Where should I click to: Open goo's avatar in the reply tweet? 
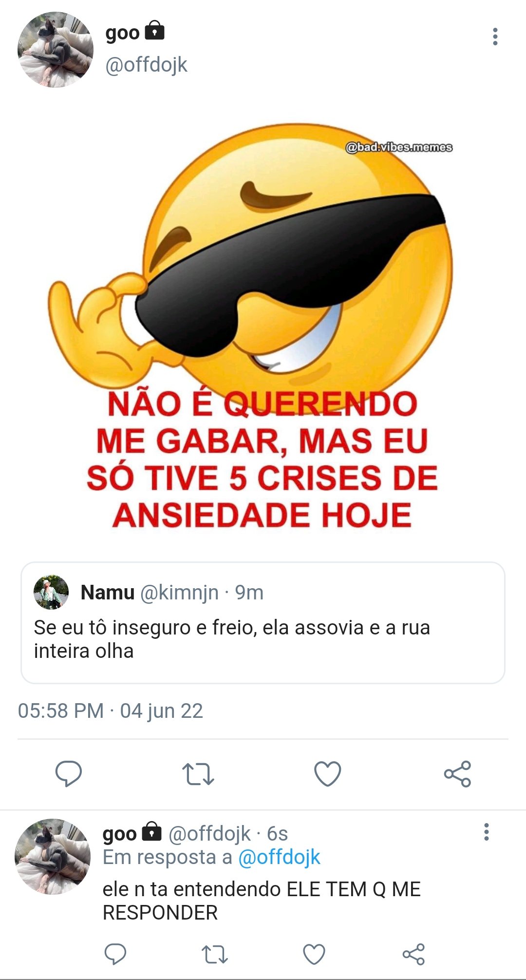pos(53,856)
